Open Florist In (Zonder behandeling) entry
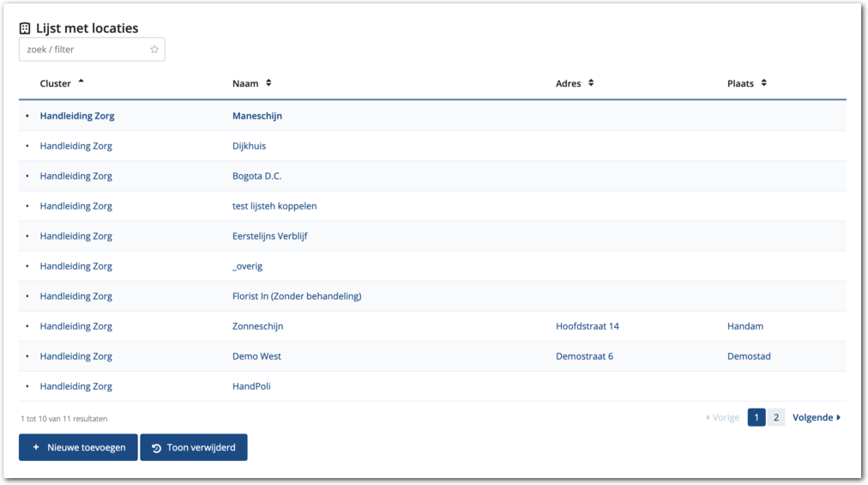 (x=297, y=296)
